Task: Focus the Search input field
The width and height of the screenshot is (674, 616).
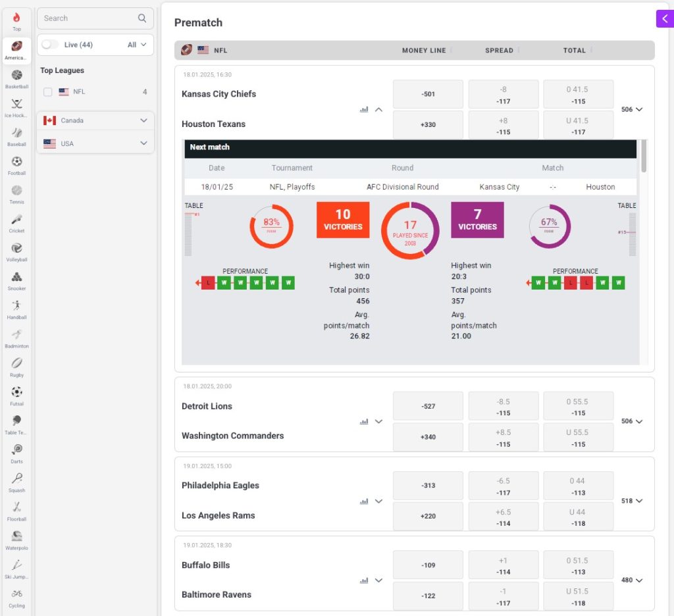Action: coord(95,18)
